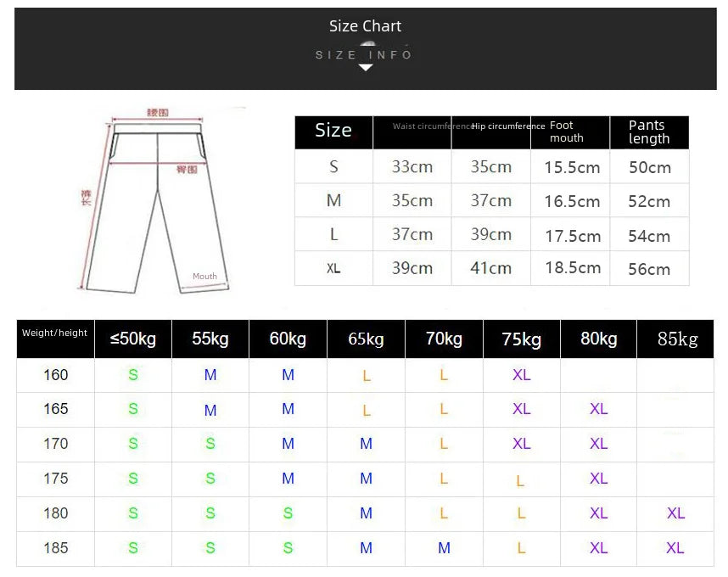Select the Waist circumference column header
728x577 pixels.
click(x=412, y=126)
